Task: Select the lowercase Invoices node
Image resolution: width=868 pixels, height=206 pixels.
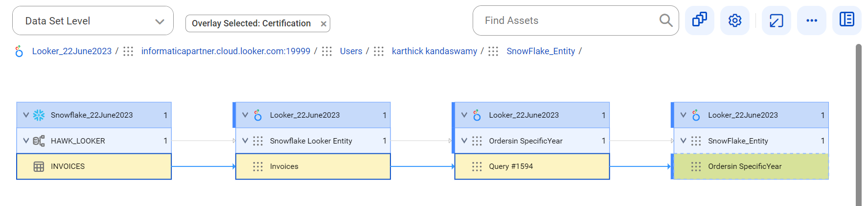Action: click(313, 166)
